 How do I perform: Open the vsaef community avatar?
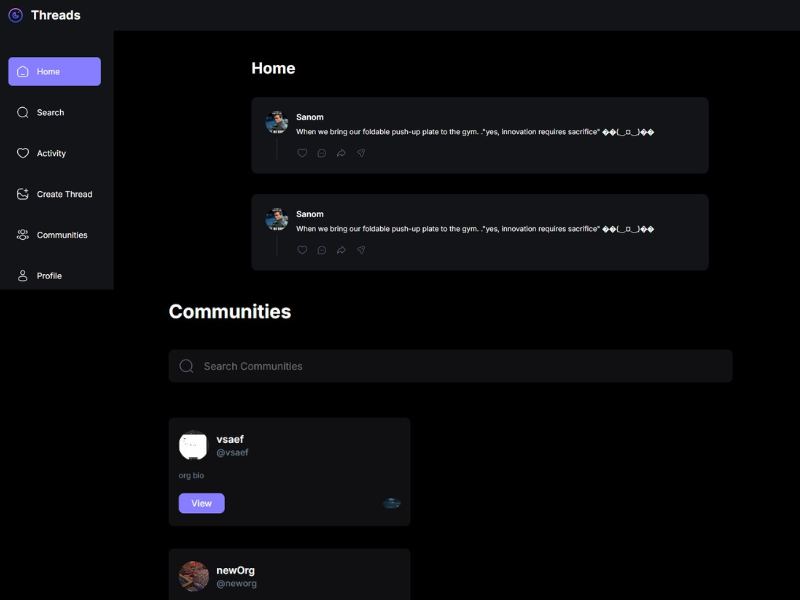(x=192, y=447)
